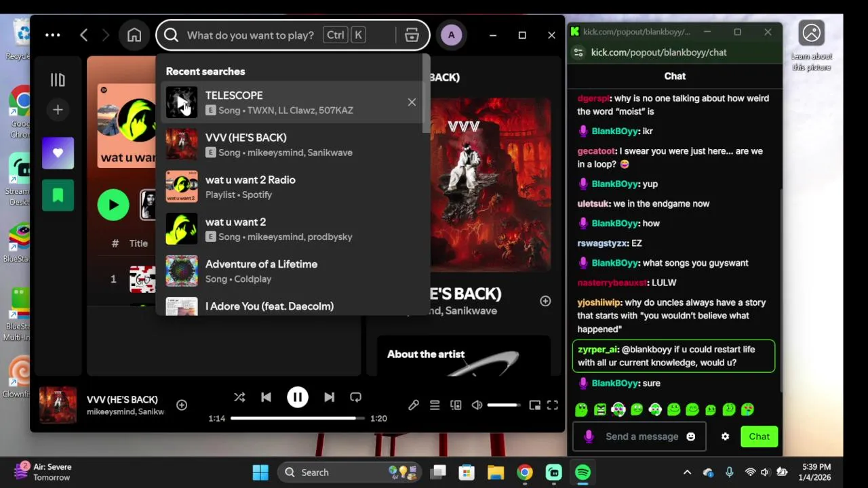The width and height of the screenshot is (868, 488).
Task: Show lyrics with the microphone icon
Action: click(x=414, y=405)
